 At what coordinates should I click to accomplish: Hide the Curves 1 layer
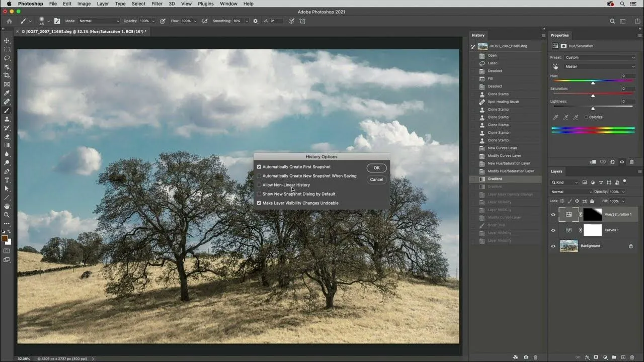pyautogui.click(x=553, y=230)
